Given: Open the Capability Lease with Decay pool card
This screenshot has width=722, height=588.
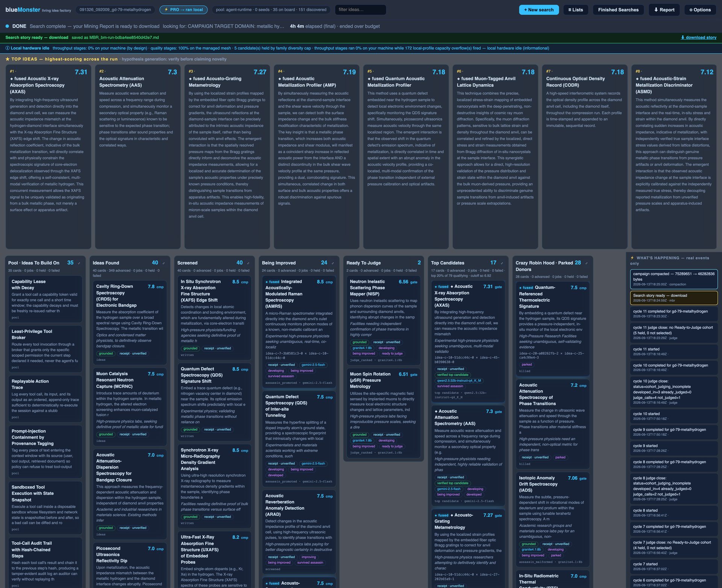Looking at the screenshot, I should (45, 299).
